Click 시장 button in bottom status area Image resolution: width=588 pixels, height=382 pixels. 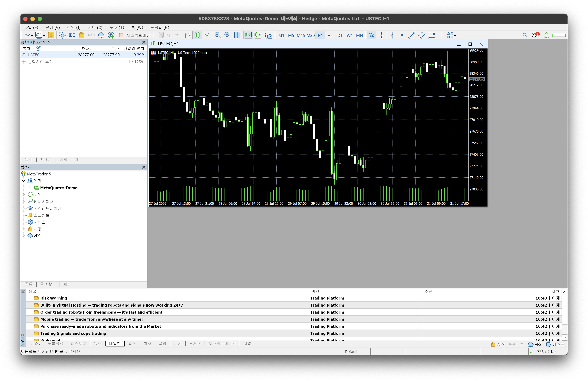pyautogui.click(x=498, y=345)
